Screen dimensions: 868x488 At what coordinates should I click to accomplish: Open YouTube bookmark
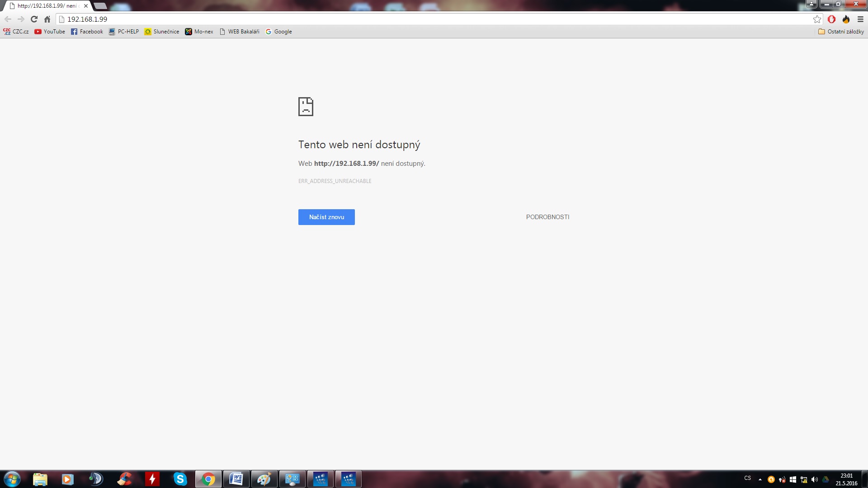(x=50, y=32)
